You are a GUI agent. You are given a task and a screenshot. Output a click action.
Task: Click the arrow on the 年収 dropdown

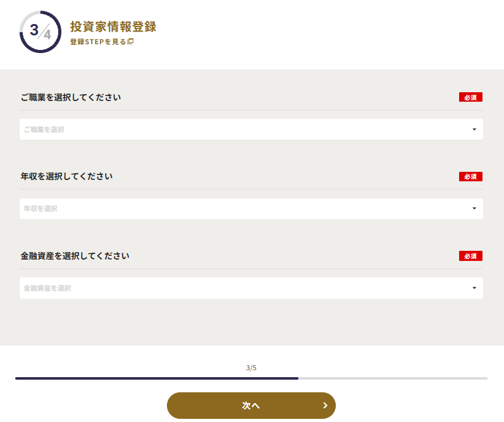(x=474, y=208)
